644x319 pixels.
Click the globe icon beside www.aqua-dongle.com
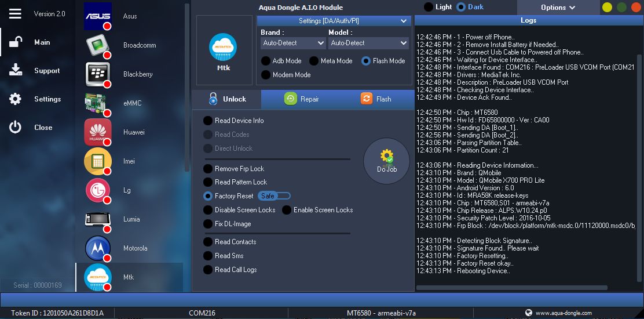point(529,313)
